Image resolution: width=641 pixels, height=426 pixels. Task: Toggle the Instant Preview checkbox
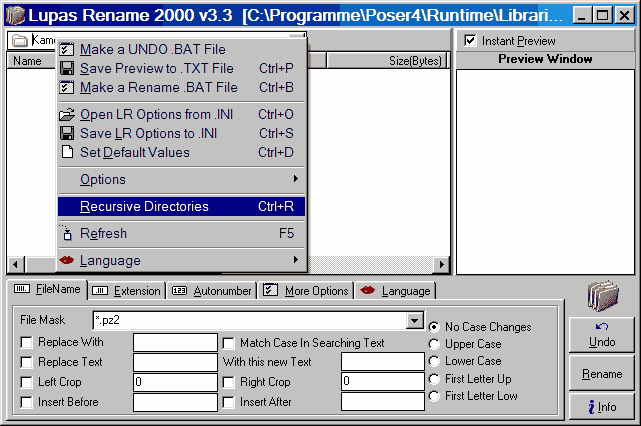click(x=471, y=40)
